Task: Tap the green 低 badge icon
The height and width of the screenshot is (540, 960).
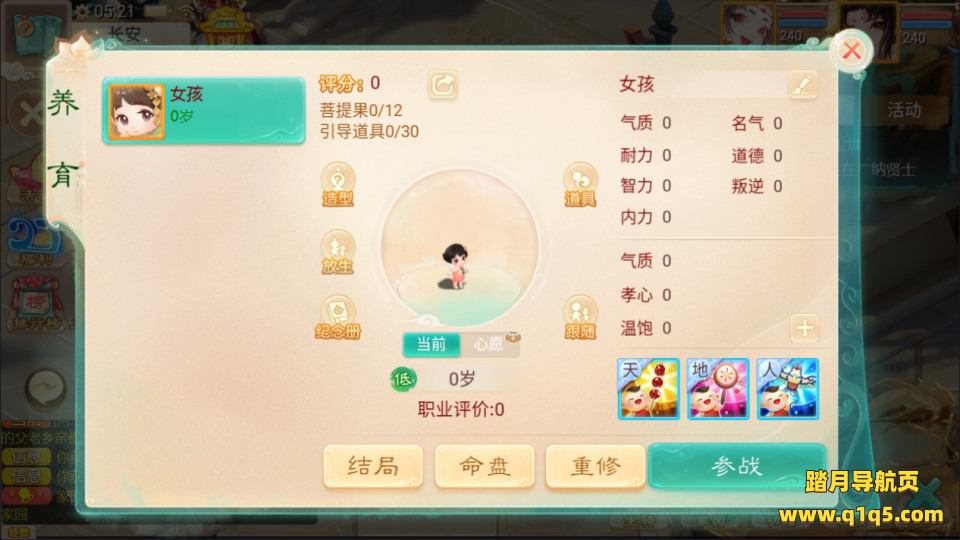Action: pos(403,380)
